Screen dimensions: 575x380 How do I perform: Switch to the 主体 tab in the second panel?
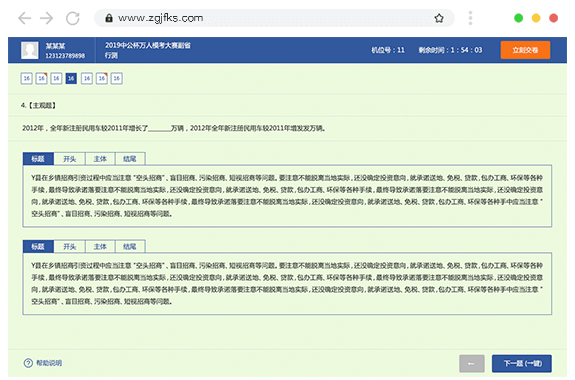tap(100, 246)
